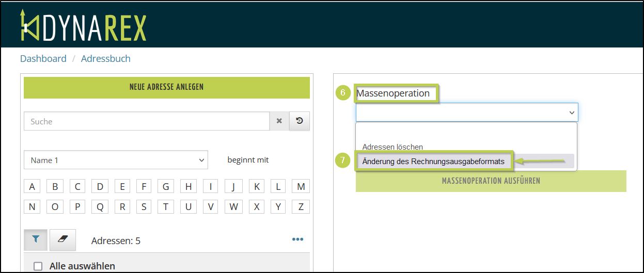Click the Dynarex logo
This screenshot has height=273, width=644.
[83, 25]
